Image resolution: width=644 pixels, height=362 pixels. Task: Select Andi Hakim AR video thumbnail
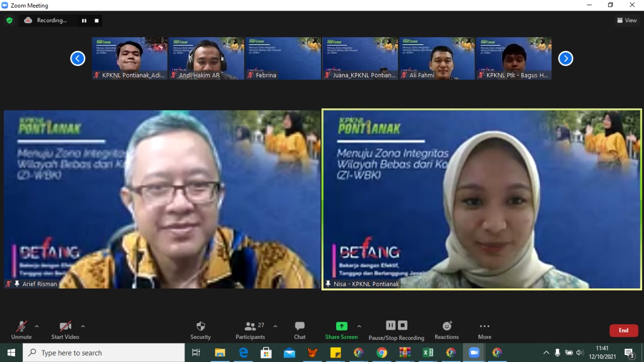click(206, 58)
